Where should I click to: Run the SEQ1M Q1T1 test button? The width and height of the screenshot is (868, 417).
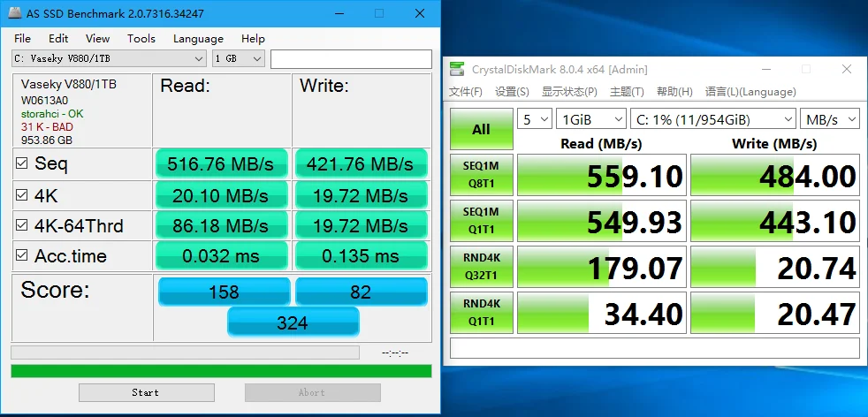pos(481,221)
